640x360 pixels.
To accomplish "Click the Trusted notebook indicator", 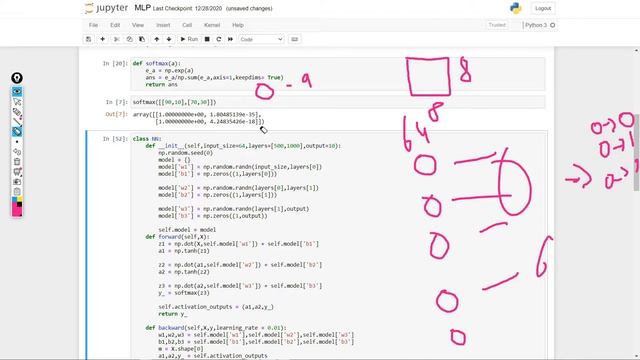I will [x=497, y=25].
